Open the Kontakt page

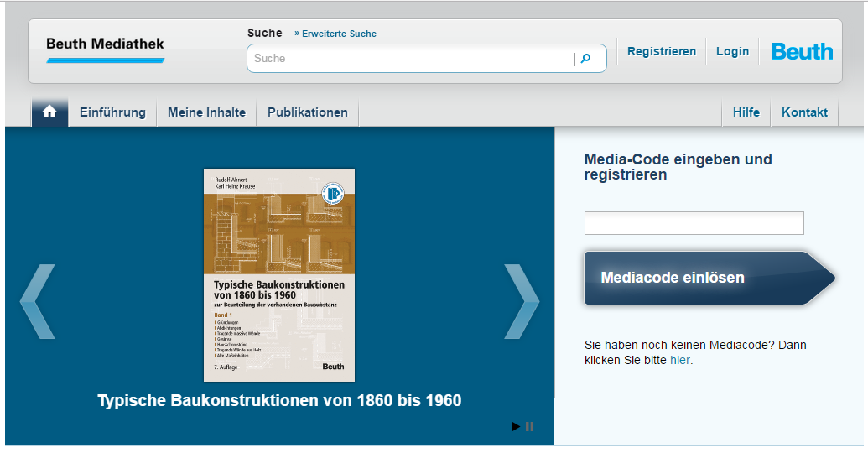pos(804,112)
